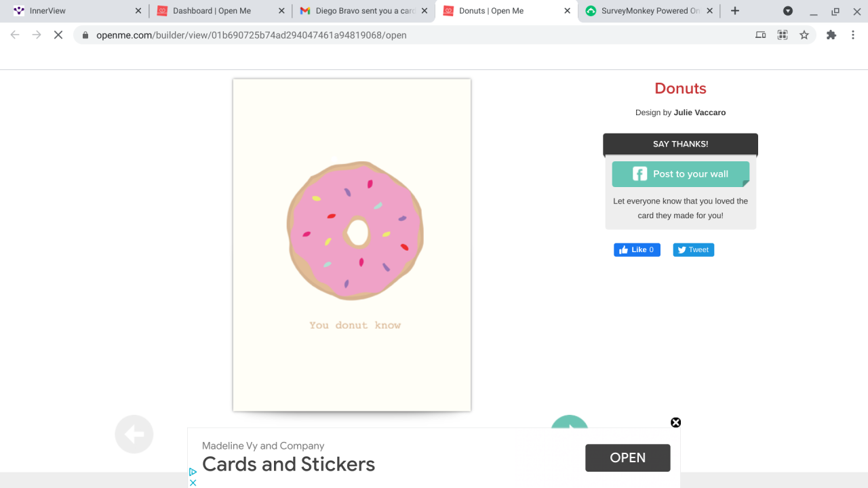Click the Twitter Tweet button

pos(693,250)
